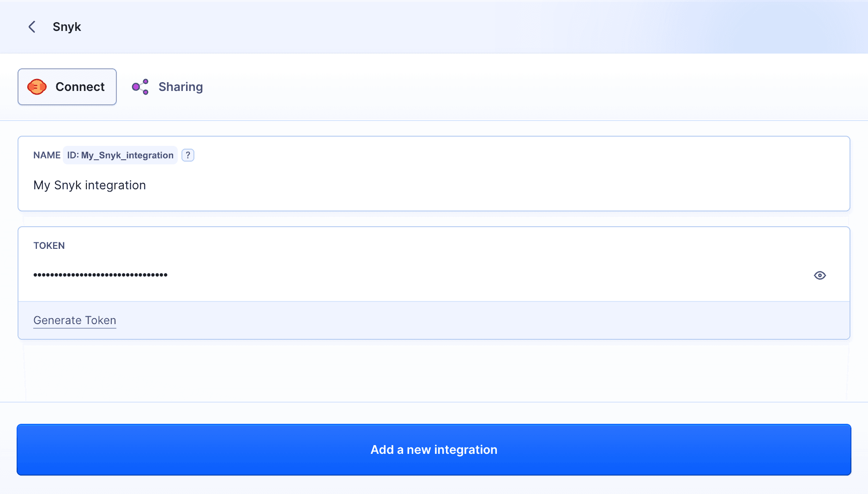Open the Connect tab
Screen dimensions: 868x494
coord(67,87)
